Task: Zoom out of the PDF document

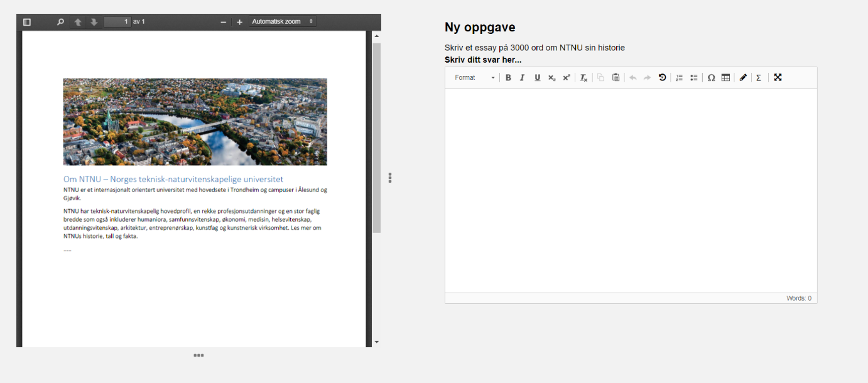Action: (x=223, y=22)
